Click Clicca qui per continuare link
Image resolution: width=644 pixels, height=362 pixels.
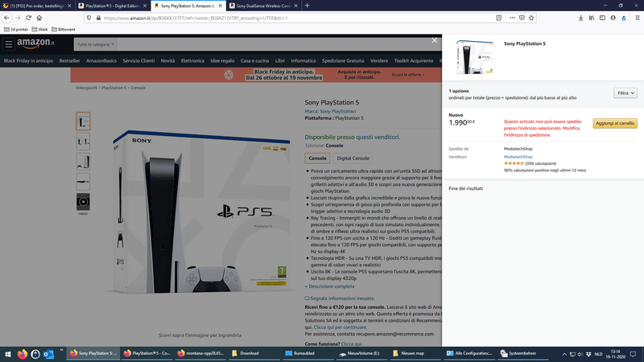pos(340,327)
